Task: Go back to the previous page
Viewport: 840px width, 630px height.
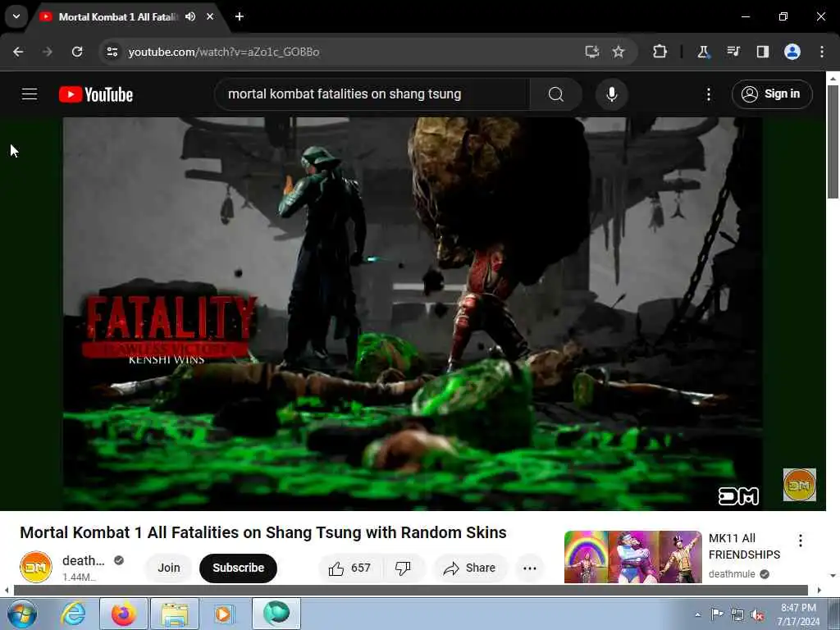Action: (18, 52)
